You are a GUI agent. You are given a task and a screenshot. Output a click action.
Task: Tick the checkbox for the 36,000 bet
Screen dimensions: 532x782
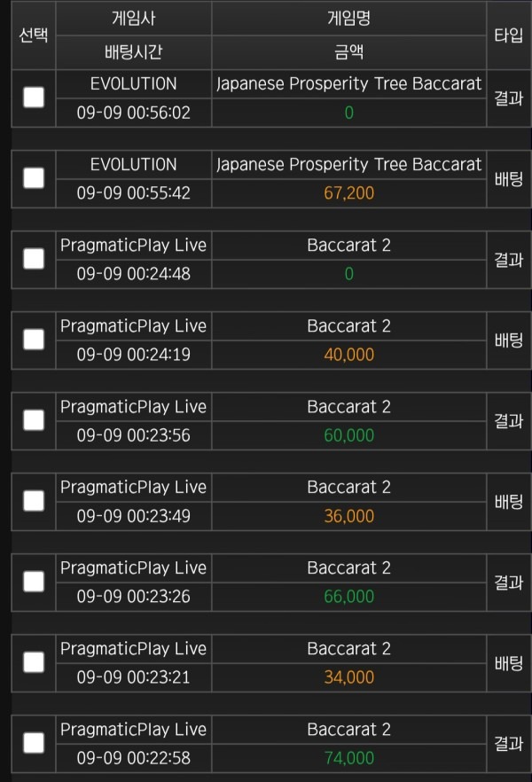pos(34,501)
